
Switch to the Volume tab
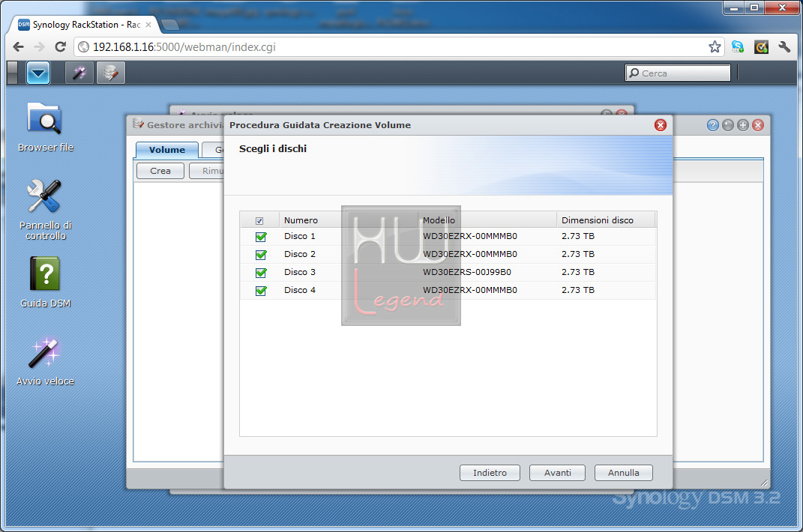(167, 150)
